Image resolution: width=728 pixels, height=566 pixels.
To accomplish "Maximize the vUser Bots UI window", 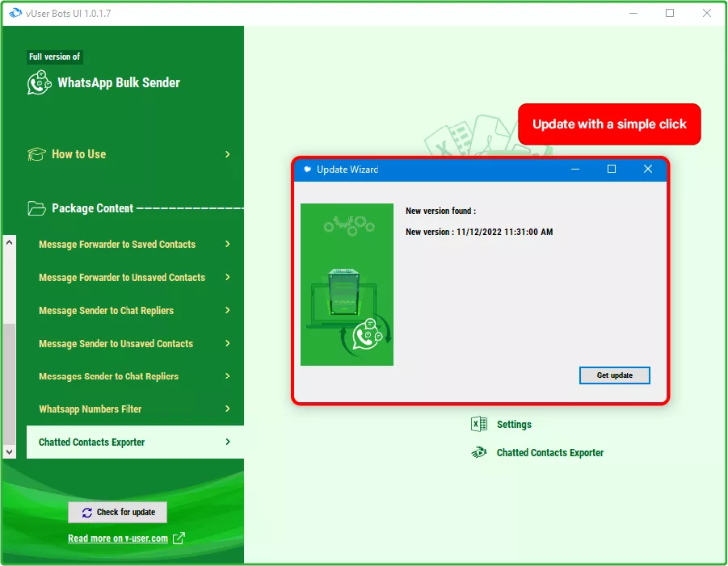I will pyautogui.click(x=670, y=13).
